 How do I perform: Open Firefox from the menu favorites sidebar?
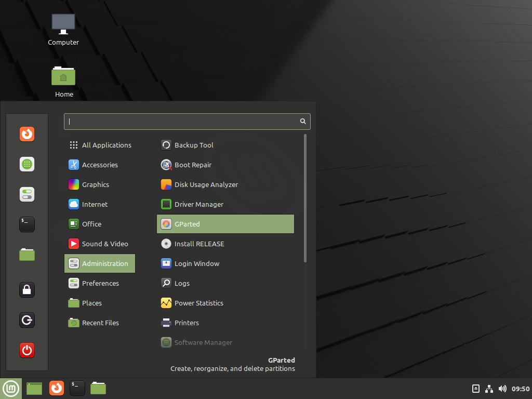[27, 134]
